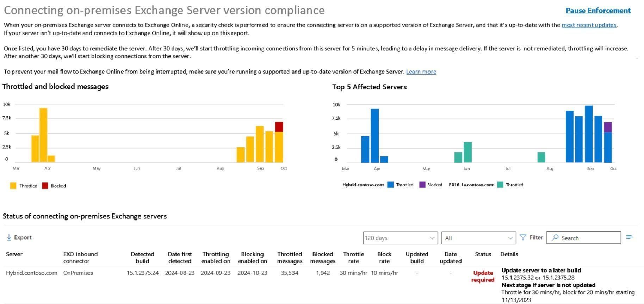This screenshot has width=644, height=304.
Task: Click the Export download icon
Action: click(x=9, y=238)
